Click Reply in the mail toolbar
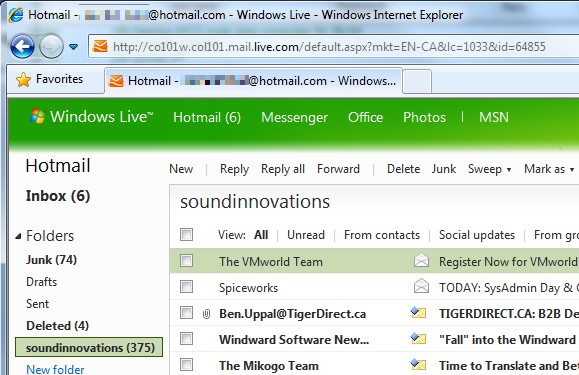Screen dimensions: 579x375 pos(234,169)
